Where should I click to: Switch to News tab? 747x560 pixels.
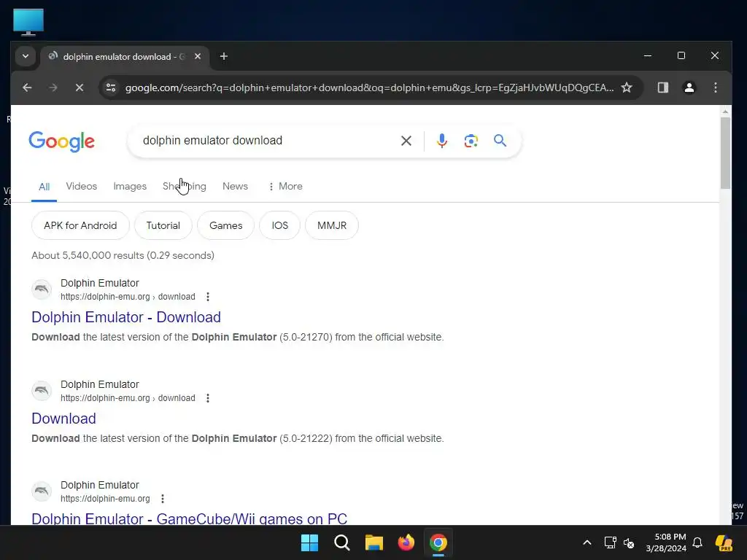click(235, 186)
